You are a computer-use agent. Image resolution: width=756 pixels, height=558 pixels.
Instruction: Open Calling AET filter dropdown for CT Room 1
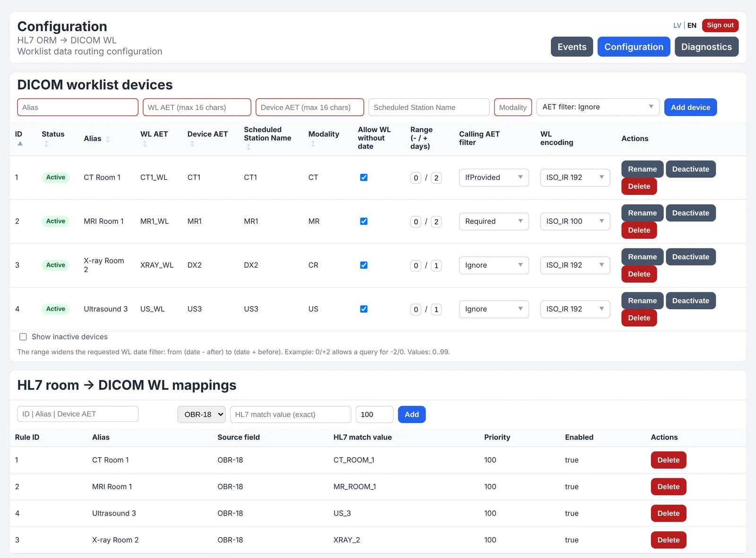pos(494,178)
